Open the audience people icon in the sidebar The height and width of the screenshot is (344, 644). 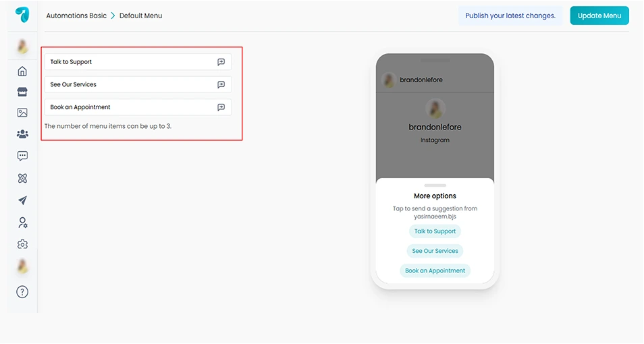point(22,134)
